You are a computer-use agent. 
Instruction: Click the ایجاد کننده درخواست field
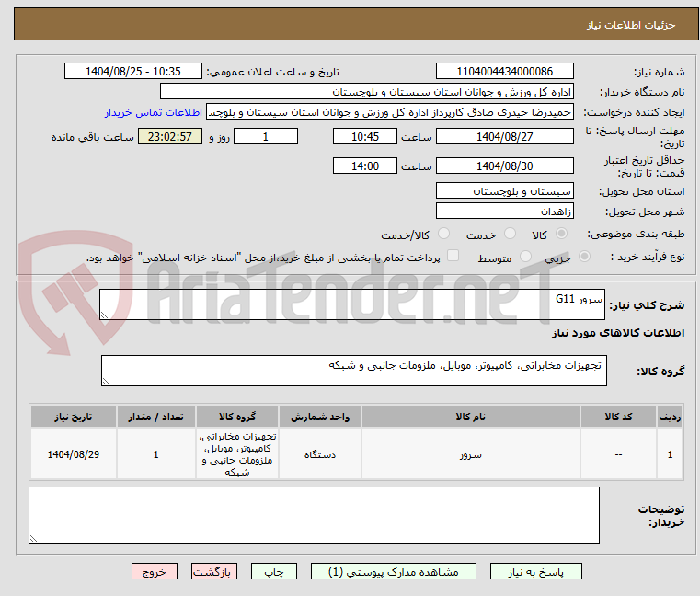tap(390, 112)
